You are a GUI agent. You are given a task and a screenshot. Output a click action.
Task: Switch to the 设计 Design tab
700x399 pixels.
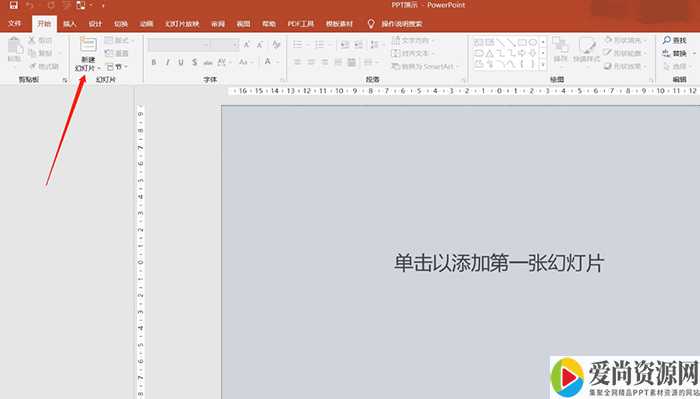pos(95,24)
